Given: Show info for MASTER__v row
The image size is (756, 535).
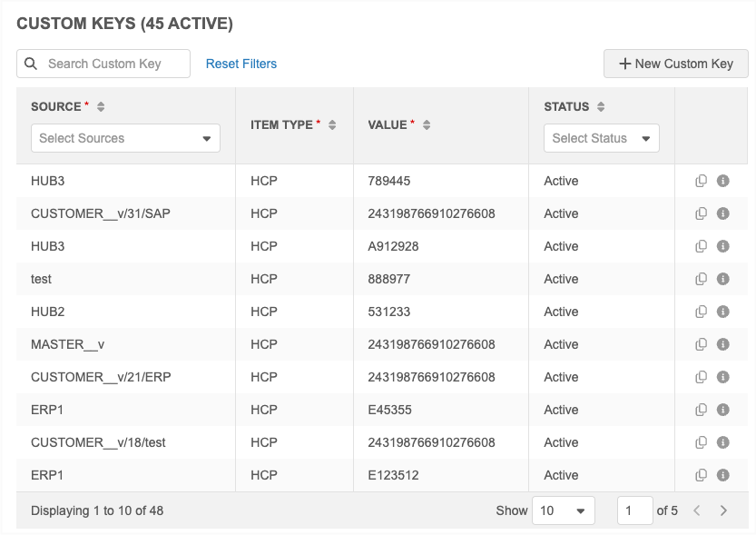Looking at the screenshot, I should [723, 344].
